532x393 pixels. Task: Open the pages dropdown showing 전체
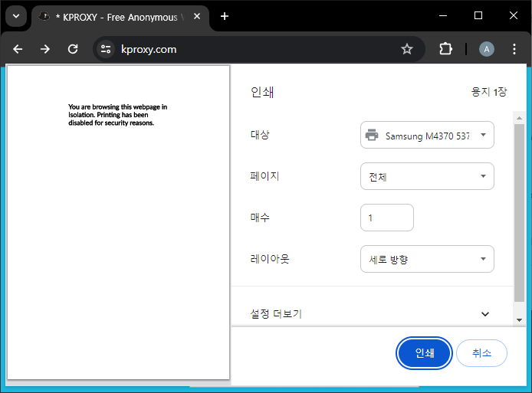pyautogui.click(x=427, y=176)
